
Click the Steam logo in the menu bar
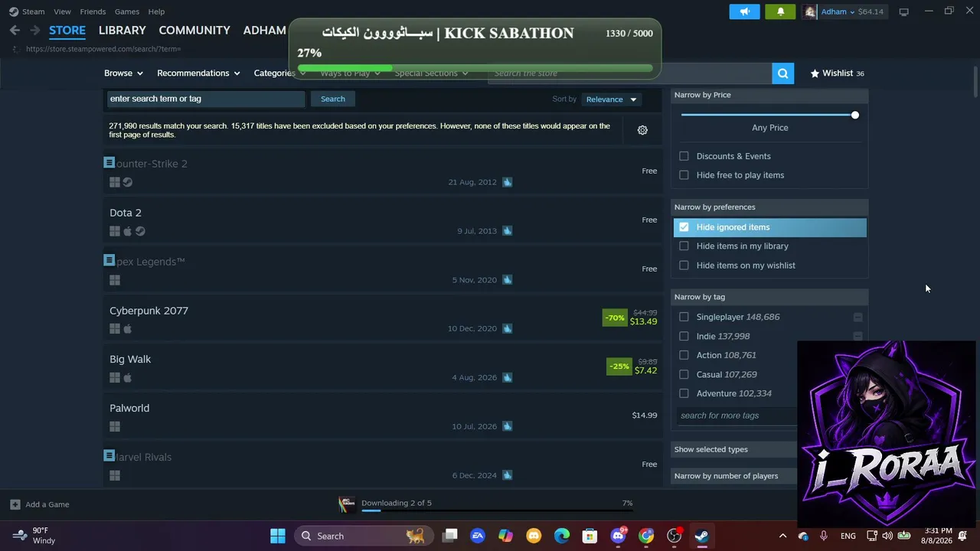(14, 11)
